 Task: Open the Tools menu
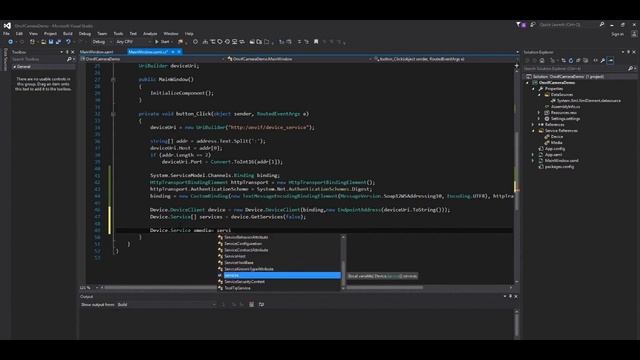pos(118,33)
